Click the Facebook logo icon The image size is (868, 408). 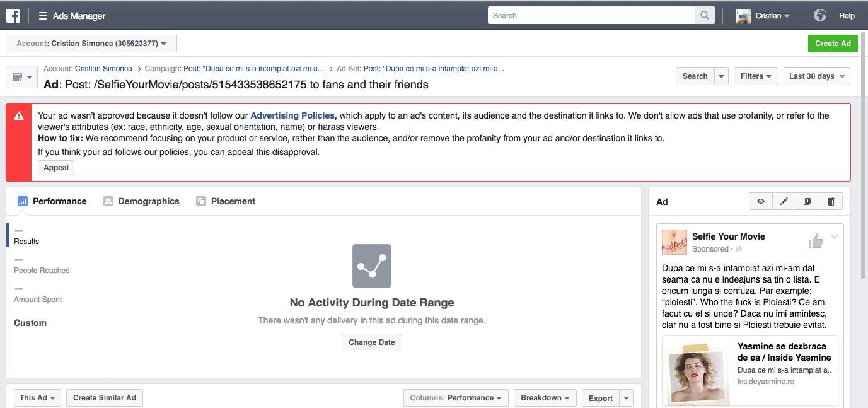pyautogui.click(x=13, y=16)
